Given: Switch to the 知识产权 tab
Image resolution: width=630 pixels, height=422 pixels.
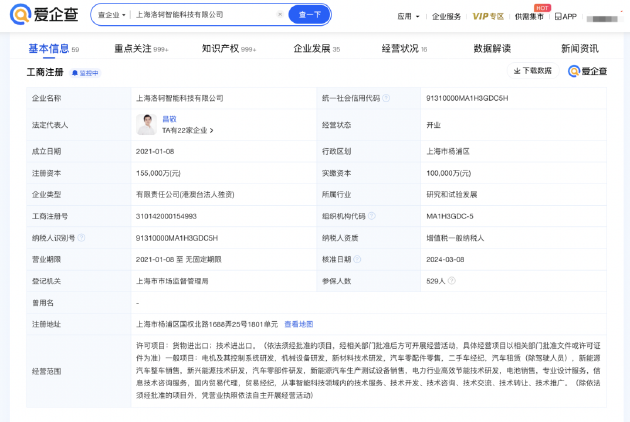Looking at the screenshot, I should [229, 49].
